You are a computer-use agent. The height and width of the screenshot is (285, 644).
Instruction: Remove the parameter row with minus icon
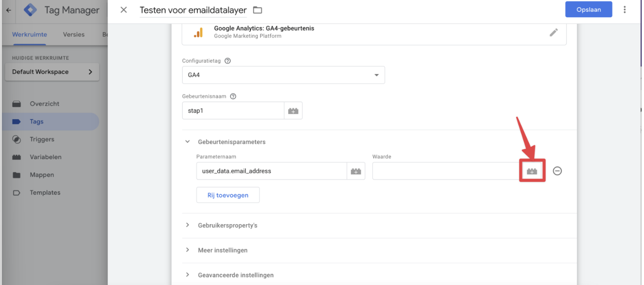pos(557,171)
